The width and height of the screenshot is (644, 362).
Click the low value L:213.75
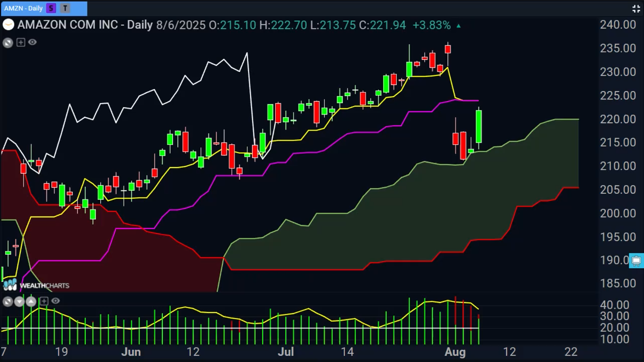coord(333,25)
